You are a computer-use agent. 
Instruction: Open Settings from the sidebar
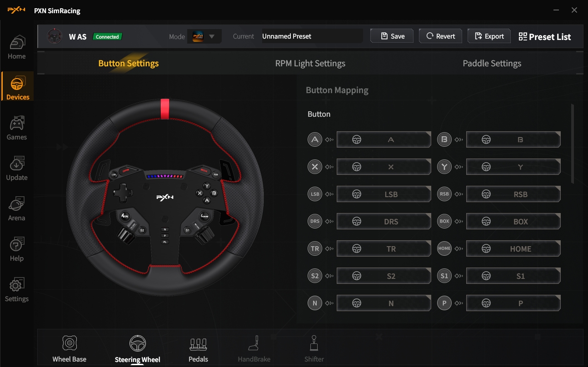coord(17,290)
